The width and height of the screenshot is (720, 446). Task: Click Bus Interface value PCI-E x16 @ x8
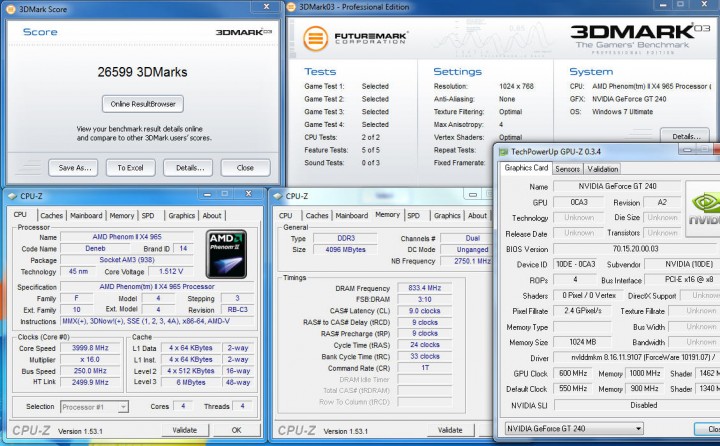click(x=681, y=280)
